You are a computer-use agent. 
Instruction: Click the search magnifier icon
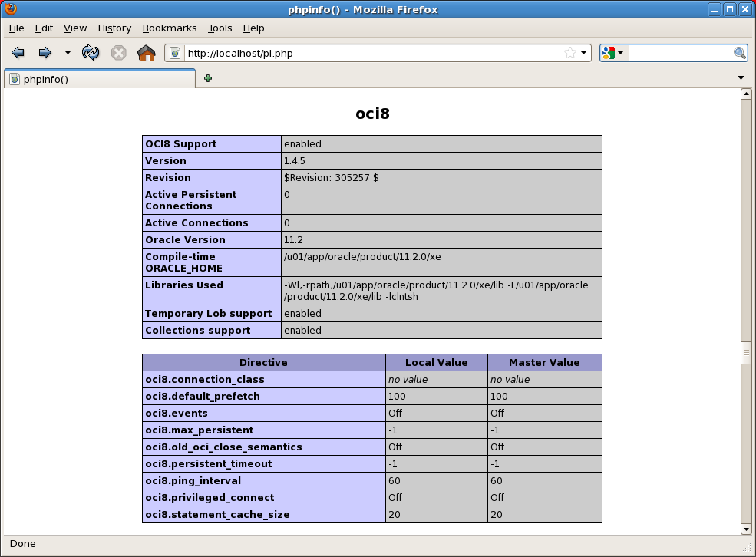(x=740, y=53)
